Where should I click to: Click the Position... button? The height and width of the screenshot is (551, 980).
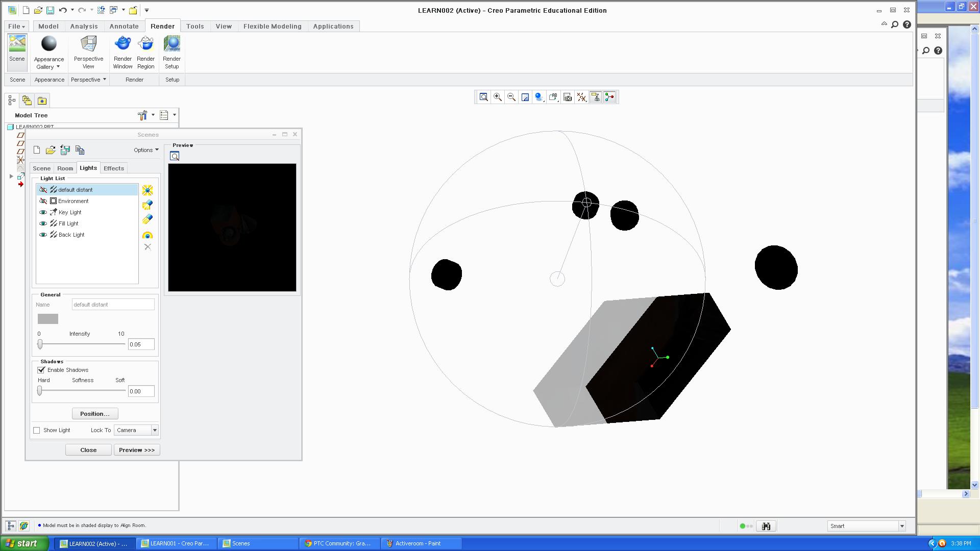[x=95, y=414]
